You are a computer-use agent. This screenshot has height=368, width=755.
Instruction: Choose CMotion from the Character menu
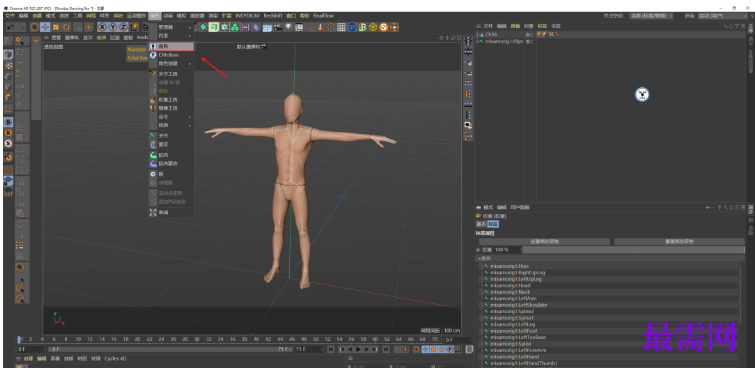pyautogui.click(x=171, y=55)
